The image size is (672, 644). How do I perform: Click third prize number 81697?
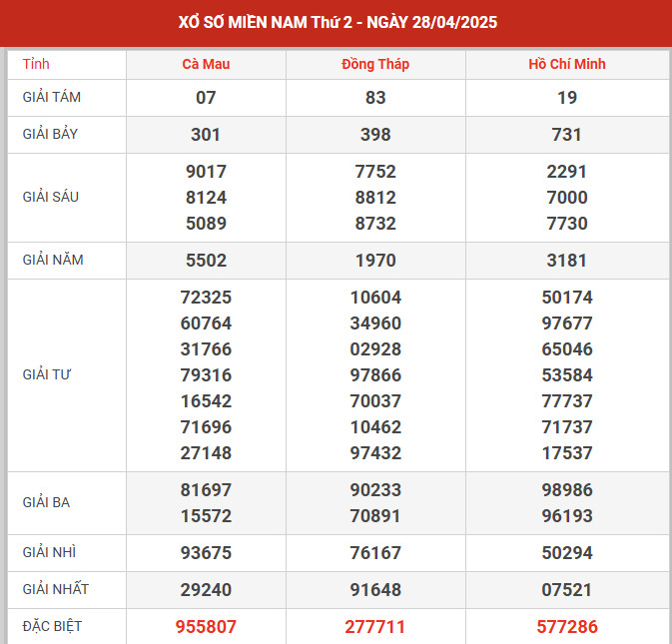point(206,490)
